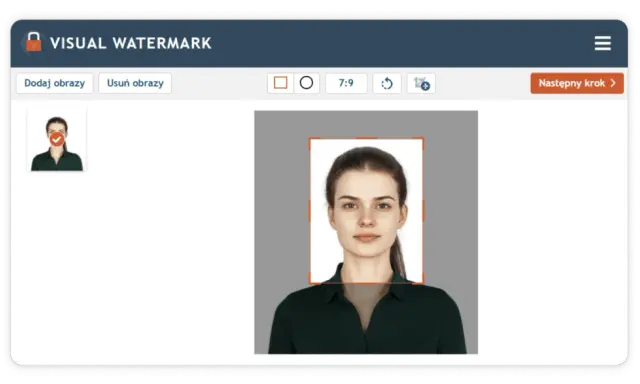Click the rotate image icon

point(387,83)
